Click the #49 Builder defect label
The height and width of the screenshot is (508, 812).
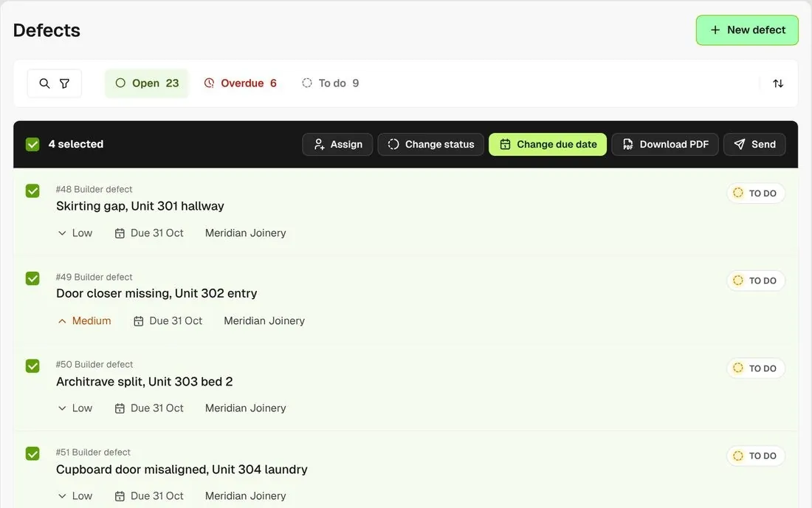(x=94, y=277)
